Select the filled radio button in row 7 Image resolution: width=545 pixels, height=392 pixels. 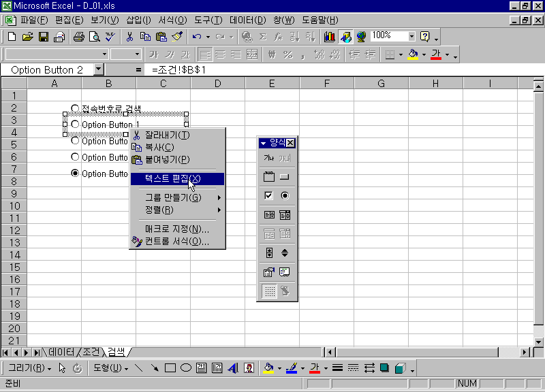(75, 173)
